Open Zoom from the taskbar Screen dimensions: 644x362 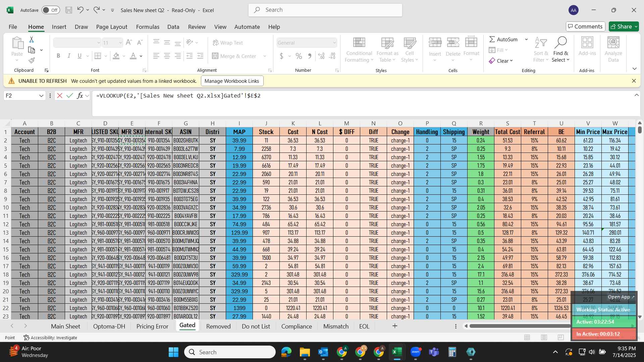pyautogui.click(x=415, y=352)
